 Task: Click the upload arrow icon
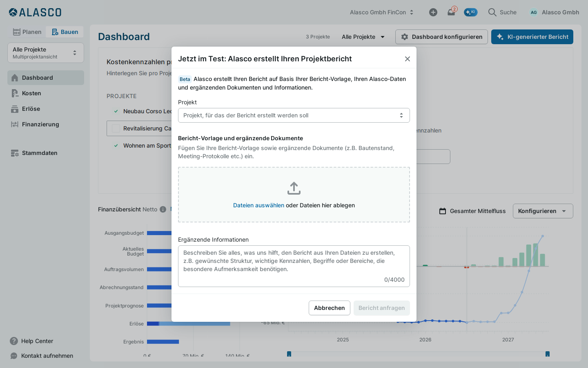click(x=294, y=188)
